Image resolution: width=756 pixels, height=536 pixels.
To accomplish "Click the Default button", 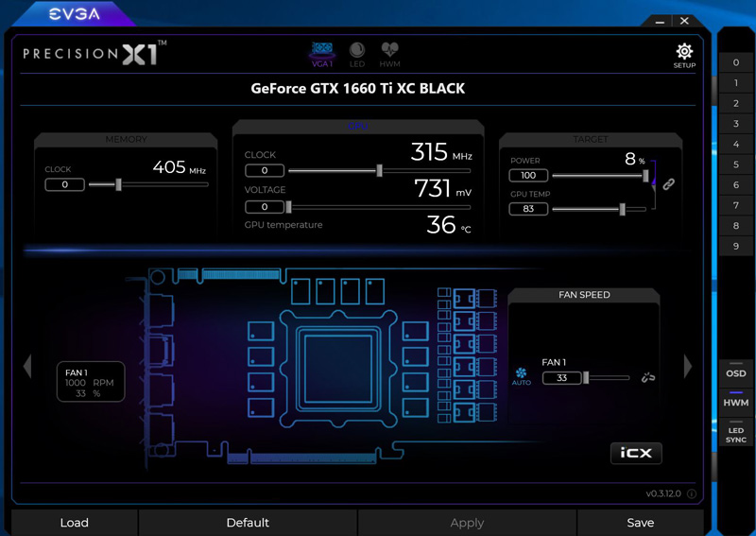I will tap(248, 523).
